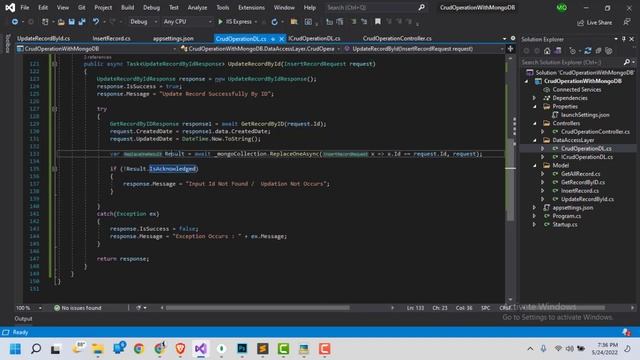Screen dimensions: 640x360
Task: Click the No issues found indicator
Action: pos(78,308)
